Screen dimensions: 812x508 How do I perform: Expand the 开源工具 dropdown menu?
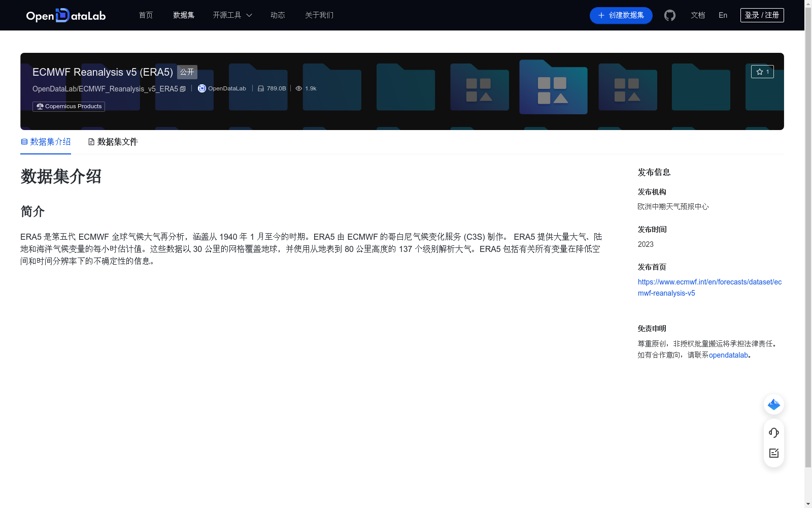[232, 15]
